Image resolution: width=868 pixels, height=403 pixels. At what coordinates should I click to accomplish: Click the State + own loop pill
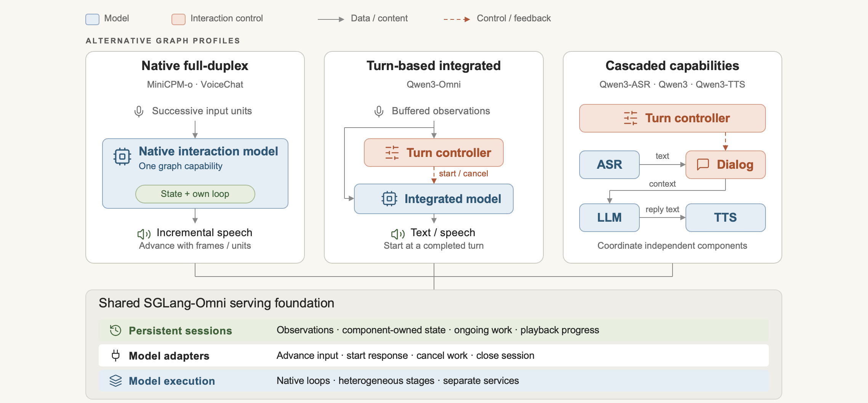[195, 194]
